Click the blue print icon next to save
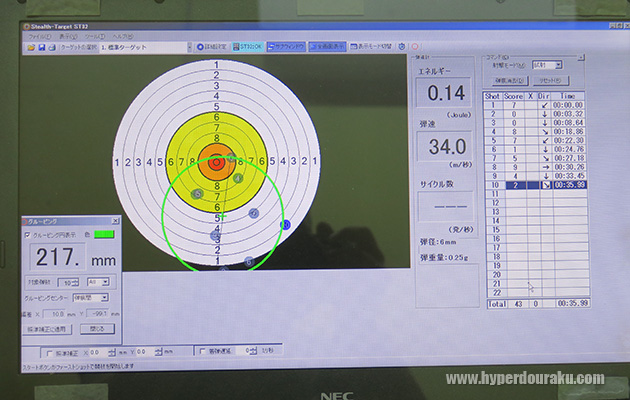This screenshot has height=400, width=630. [x=51, y=47]
